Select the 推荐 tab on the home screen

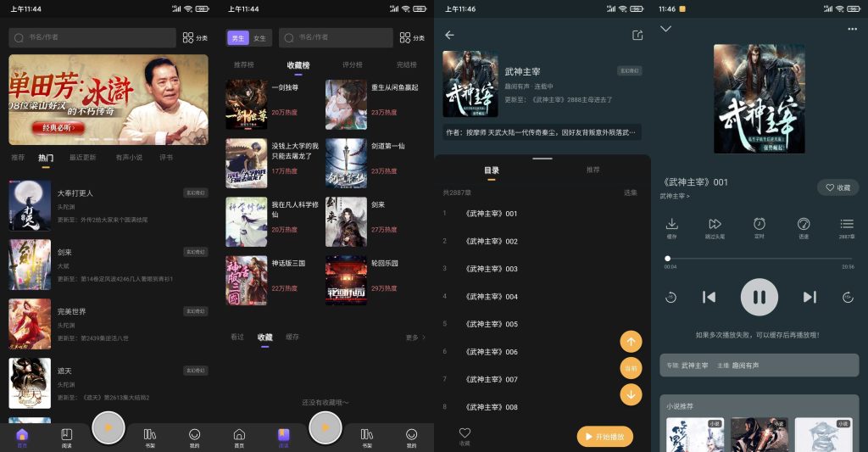tap(19, 158)
